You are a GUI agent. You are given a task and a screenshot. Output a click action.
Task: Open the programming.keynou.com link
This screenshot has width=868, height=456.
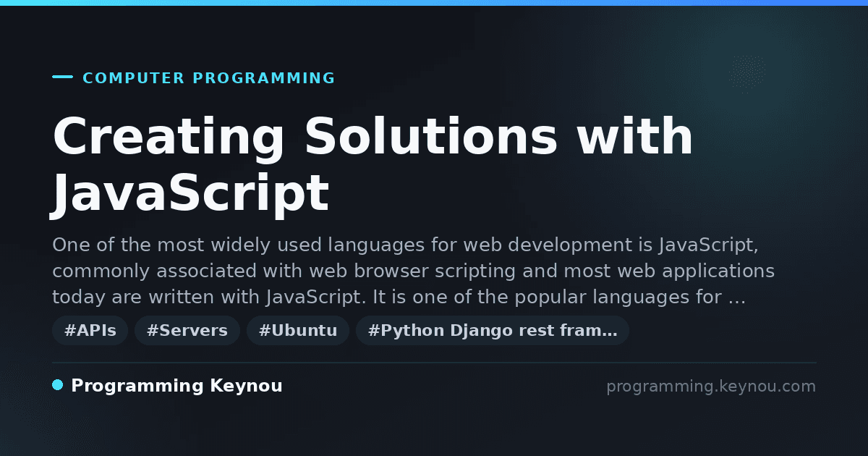711,387
